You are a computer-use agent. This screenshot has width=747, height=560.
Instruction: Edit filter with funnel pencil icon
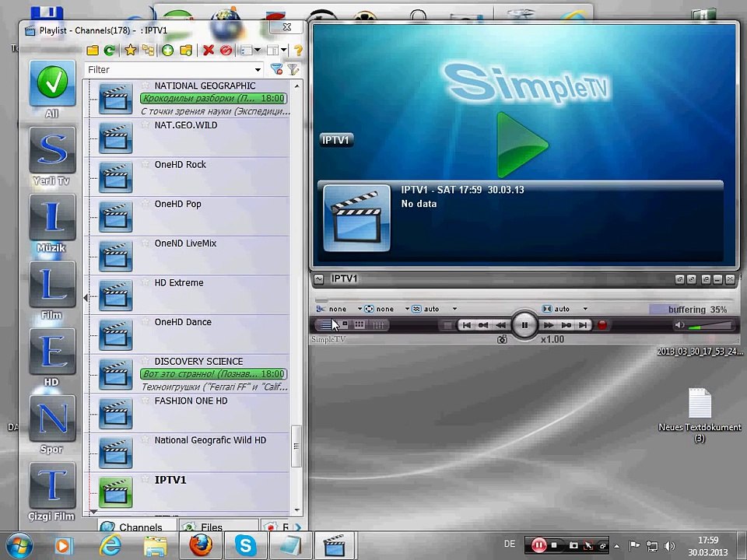(293, 69)
